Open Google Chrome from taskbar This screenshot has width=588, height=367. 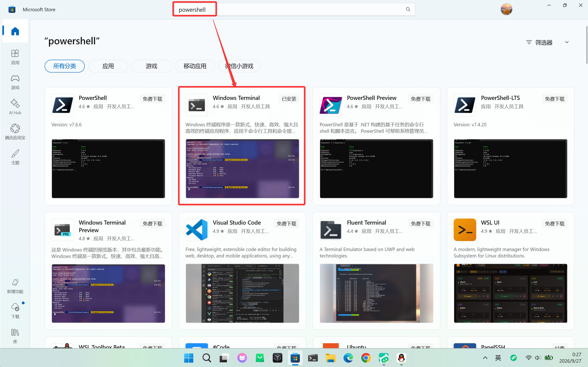coord(366,358)
